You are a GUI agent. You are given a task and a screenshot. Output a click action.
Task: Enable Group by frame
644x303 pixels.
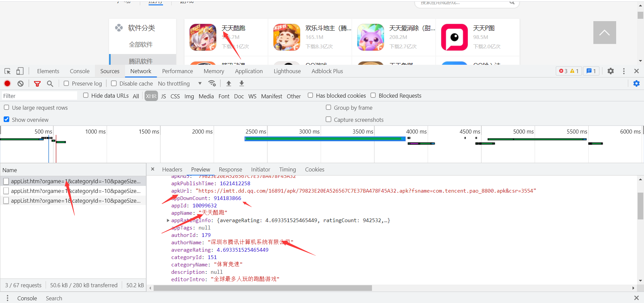[328, 107]
